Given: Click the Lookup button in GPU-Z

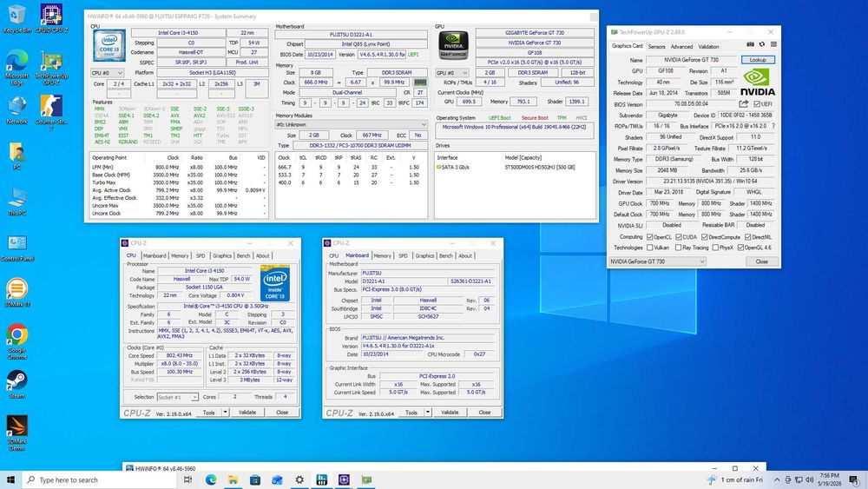Looking at the screenshot, I should (758, 60).
